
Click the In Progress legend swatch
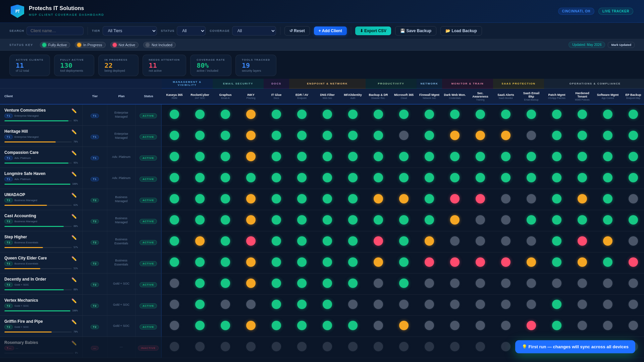(79, 45)
